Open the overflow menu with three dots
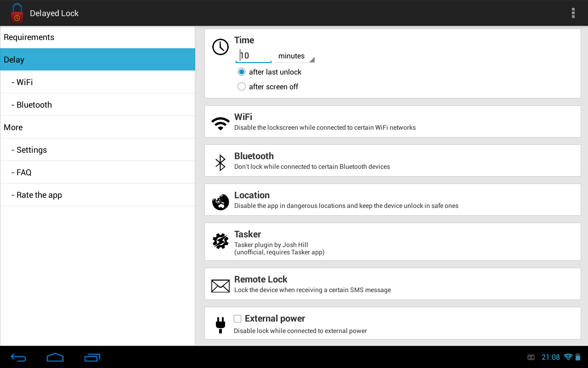588x368 pixels. pyautogui.click(x=573, y=13)
